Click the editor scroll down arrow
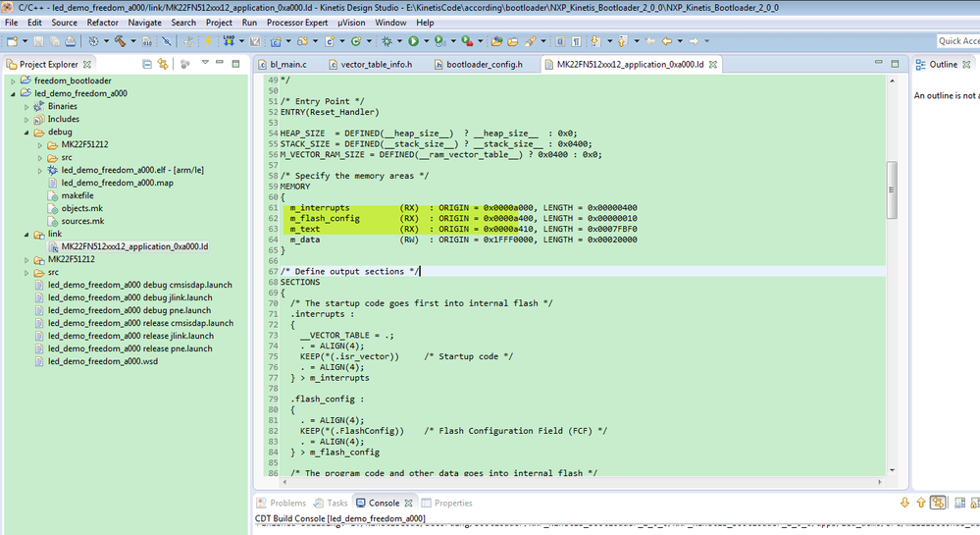The width and height of the screenshot is (980, 535). (892, 470)
